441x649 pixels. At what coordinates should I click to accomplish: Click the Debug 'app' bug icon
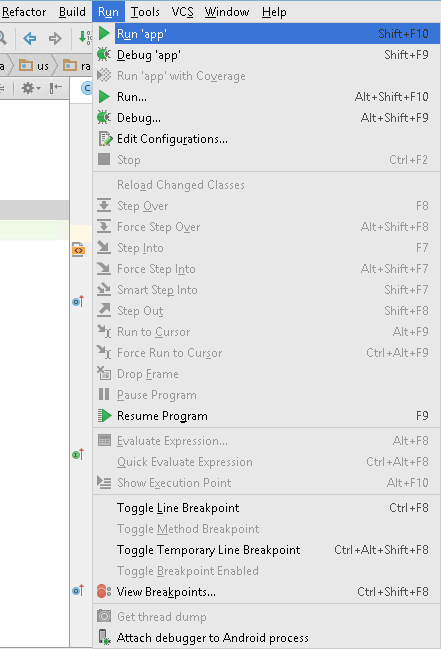[104, 55]
